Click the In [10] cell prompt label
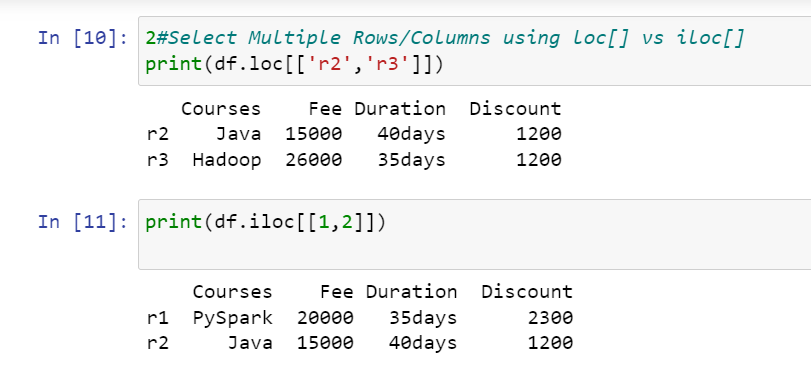Screen dimensions: 811x378 tap(83, 38)
